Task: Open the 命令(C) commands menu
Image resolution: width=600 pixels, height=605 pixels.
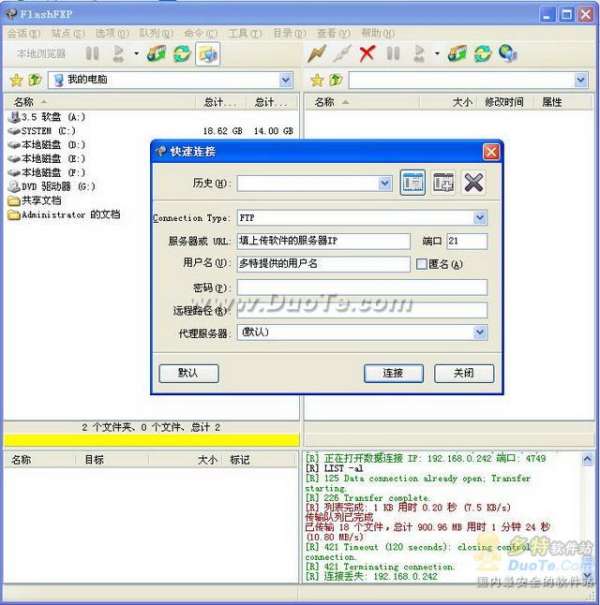Action: 201,34
